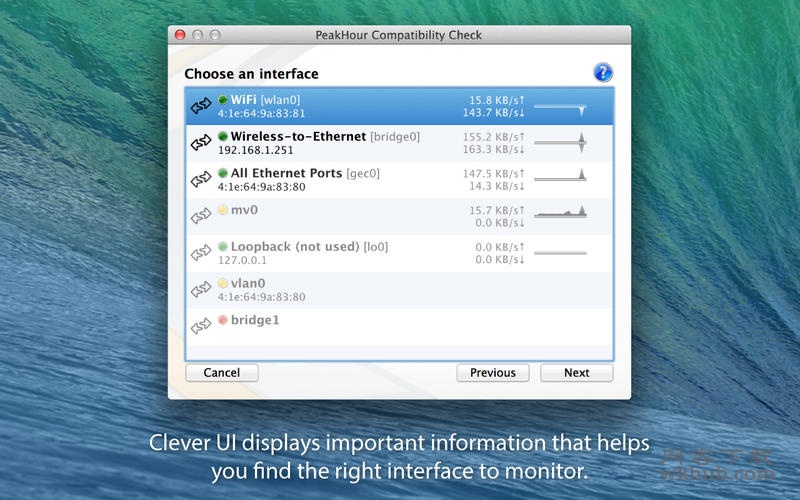Select the vlan0 interface name
This screenshot has width=800, height=500.
[248, 283]
